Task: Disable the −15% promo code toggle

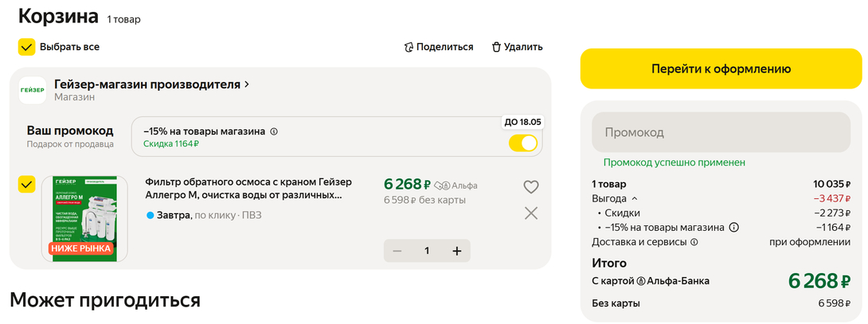Action: (x=523, y=143)
